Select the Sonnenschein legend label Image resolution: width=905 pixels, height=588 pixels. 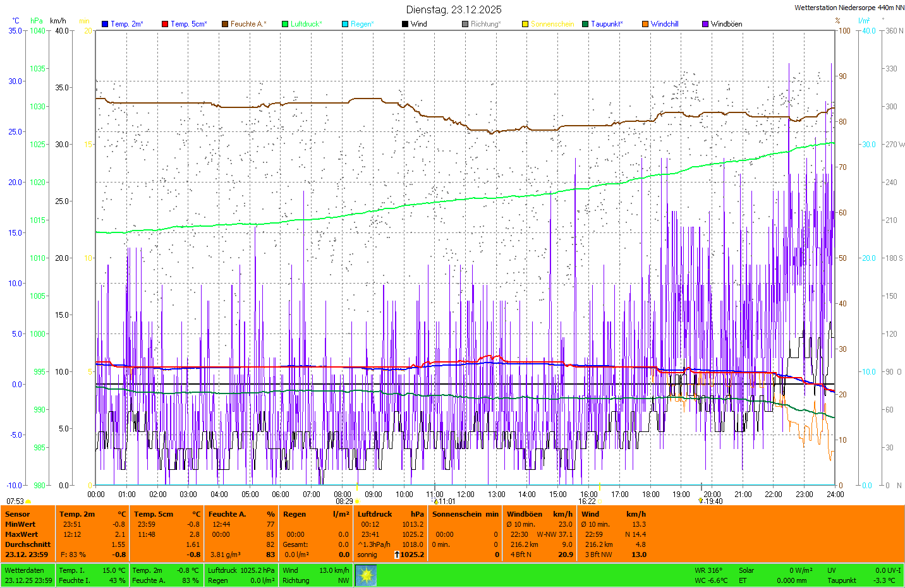[552, 24]
